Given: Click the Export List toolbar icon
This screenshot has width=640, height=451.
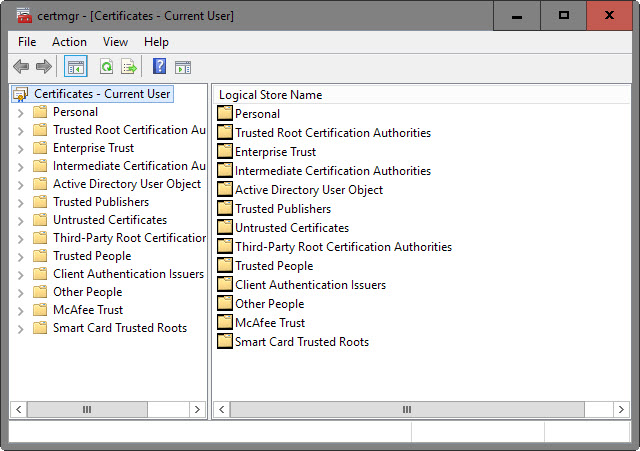Looking at the screenshot, I should point(129,67).
